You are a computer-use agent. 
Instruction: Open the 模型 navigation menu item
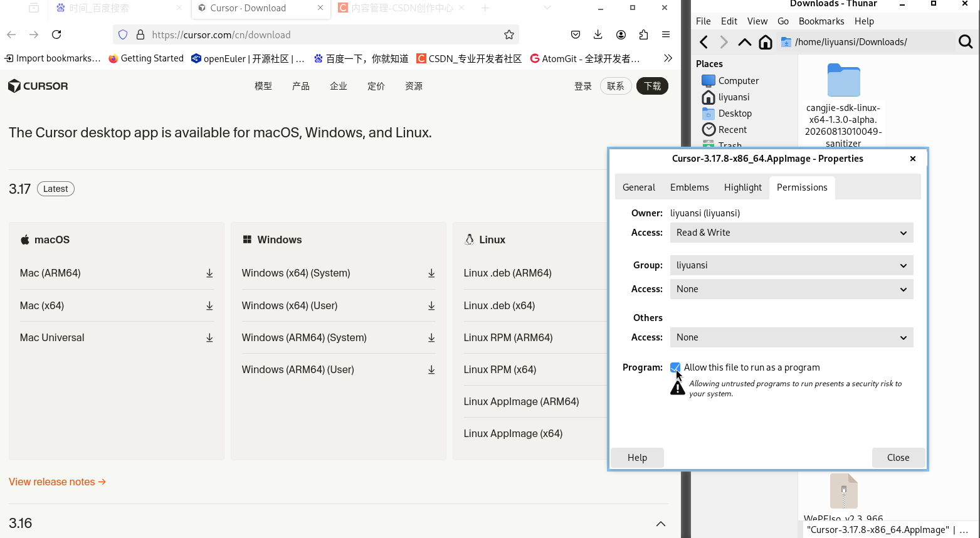click(263, 86)
